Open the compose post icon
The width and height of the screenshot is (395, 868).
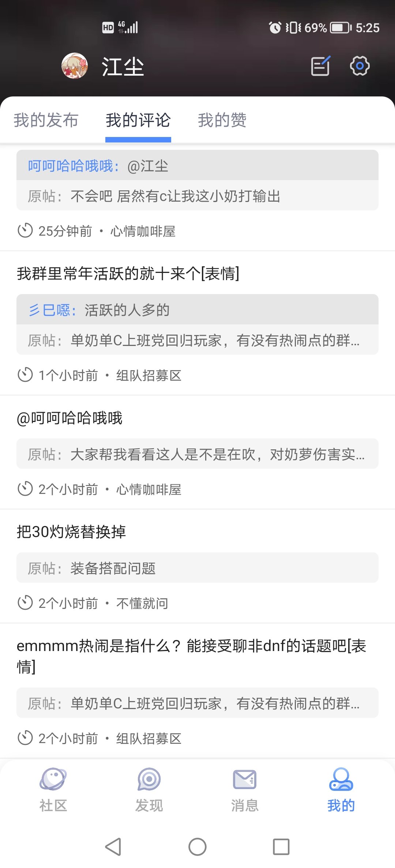click(x=320, y=66)
